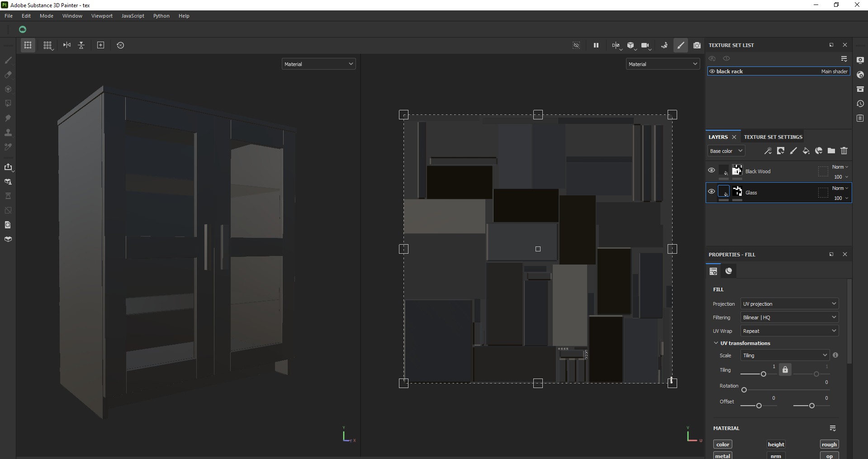Image resolution: width=868 pixels, height=459 pixels.
Task: Open symmetry settings dropdown
Action: 617,45
